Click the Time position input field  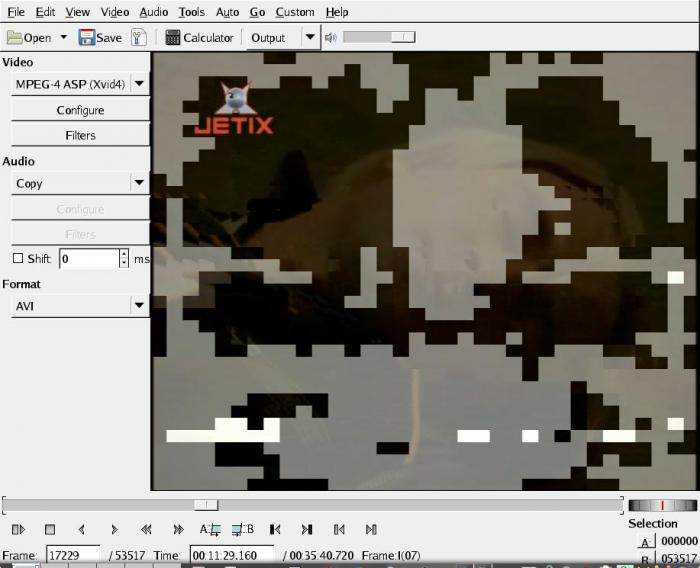232,555
